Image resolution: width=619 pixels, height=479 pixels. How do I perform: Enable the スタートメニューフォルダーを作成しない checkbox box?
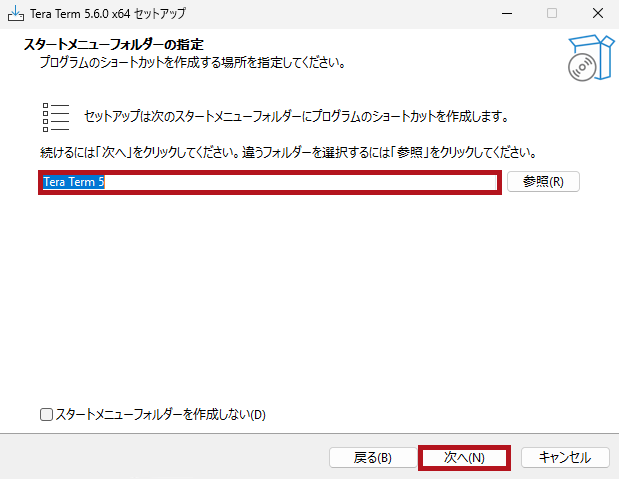(x=46, y=414)
